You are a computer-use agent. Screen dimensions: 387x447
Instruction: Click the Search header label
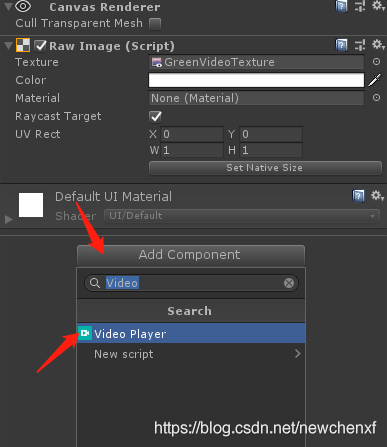(x=190, y=311)
